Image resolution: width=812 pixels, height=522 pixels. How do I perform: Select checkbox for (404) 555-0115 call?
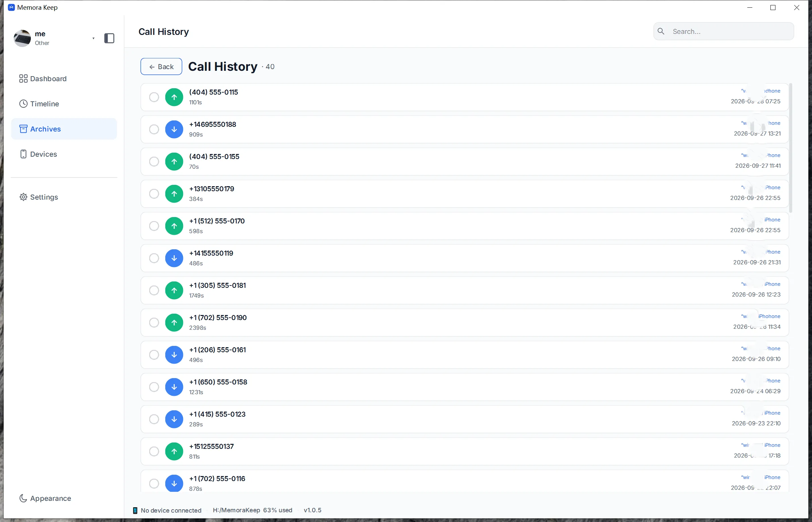[x=154, y=97]
